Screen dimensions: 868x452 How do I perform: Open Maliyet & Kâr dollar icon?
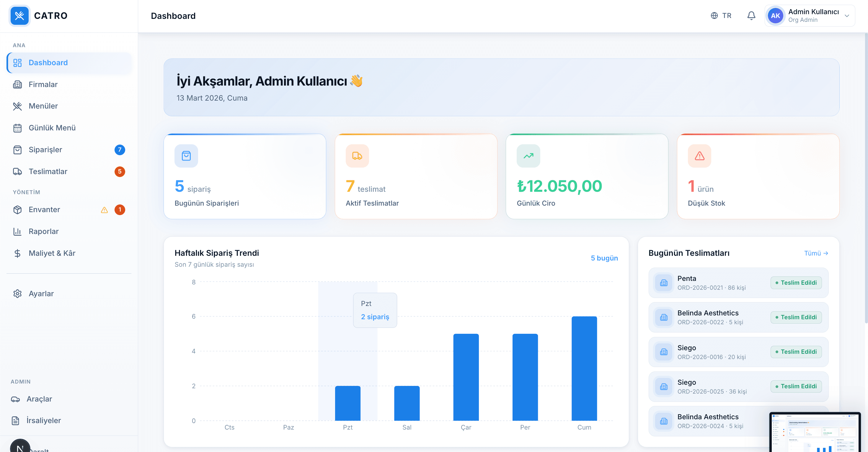click(x=18, y=253)
